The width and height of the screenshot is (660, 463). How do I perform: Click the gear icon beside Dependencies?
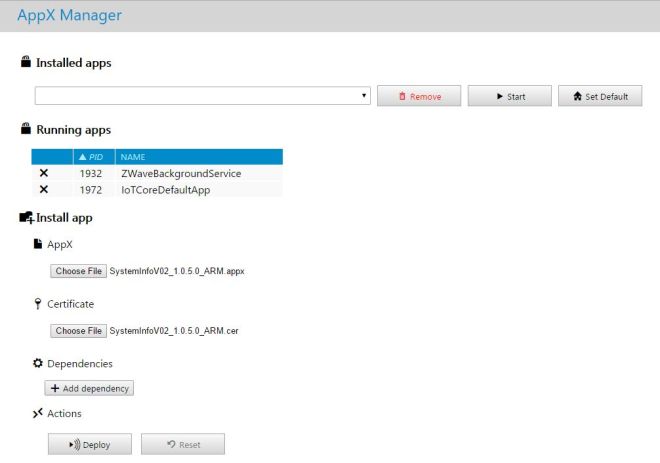38,364
